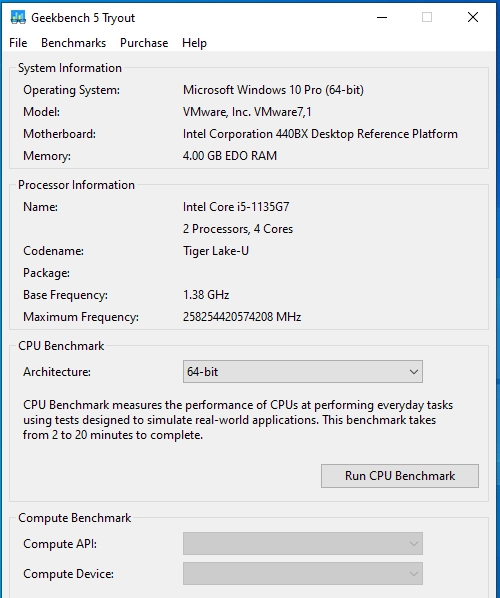
Task: Open the Compute Device dropdown
Action: (x=303, y=573)
